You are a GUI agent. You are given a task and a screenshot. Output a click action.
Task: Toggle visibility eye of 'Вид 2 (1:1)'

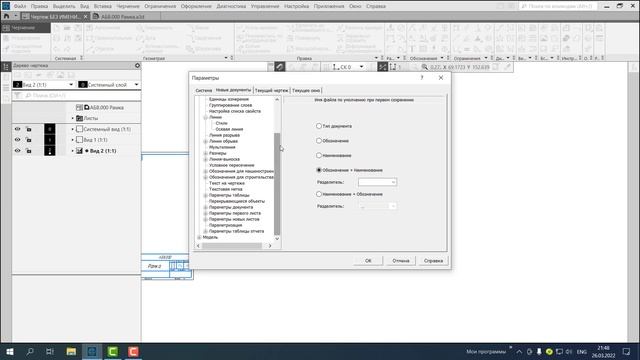pyautogui.click(x=18, y=151)
